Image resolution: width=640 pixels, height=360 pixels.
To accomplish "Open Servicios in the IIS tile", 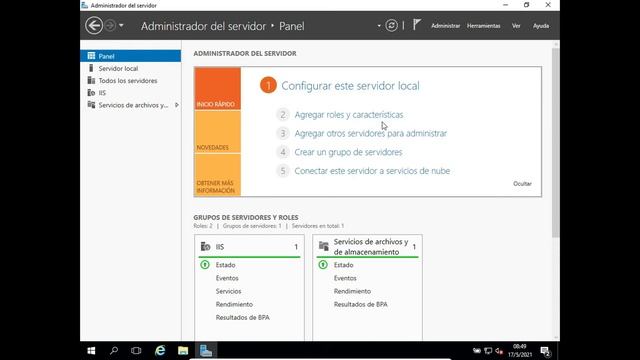I will [x=228, y=291].
